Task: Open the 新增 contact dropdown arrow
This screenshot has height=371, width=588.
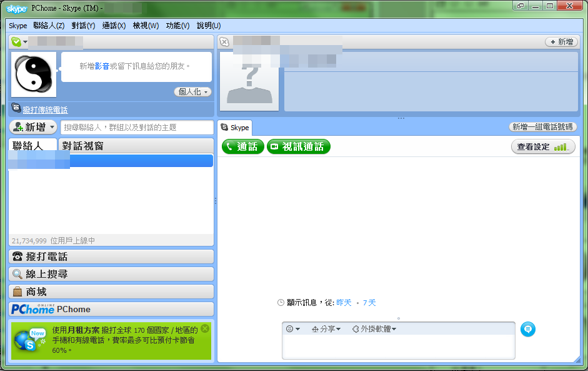Action: (x=52, y=127)
